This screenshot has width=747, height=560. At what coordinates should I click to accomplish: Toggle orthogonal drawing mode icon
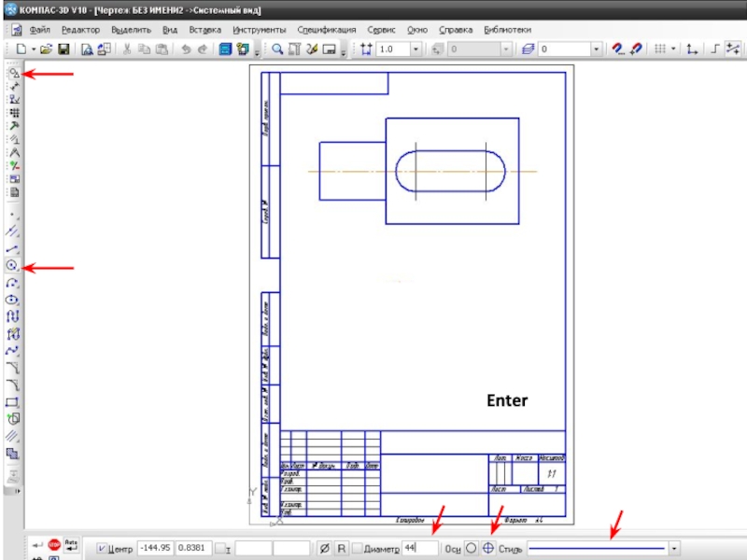714,49
